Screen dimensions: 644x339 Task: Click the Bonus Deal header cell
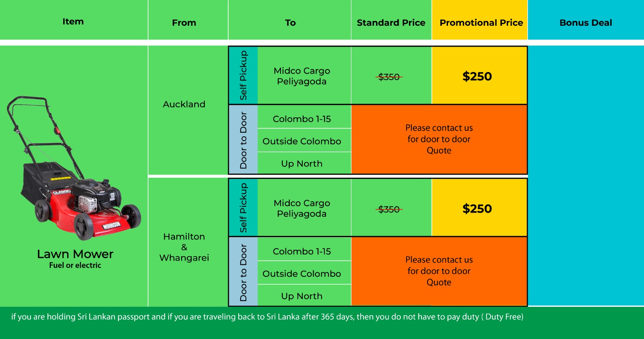[586, 23]
